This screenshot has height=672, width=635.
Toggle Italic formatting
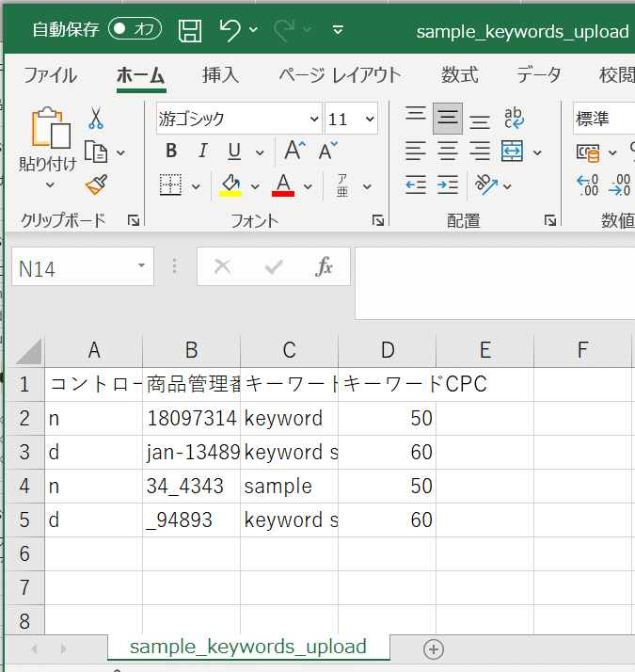(202, 151)
